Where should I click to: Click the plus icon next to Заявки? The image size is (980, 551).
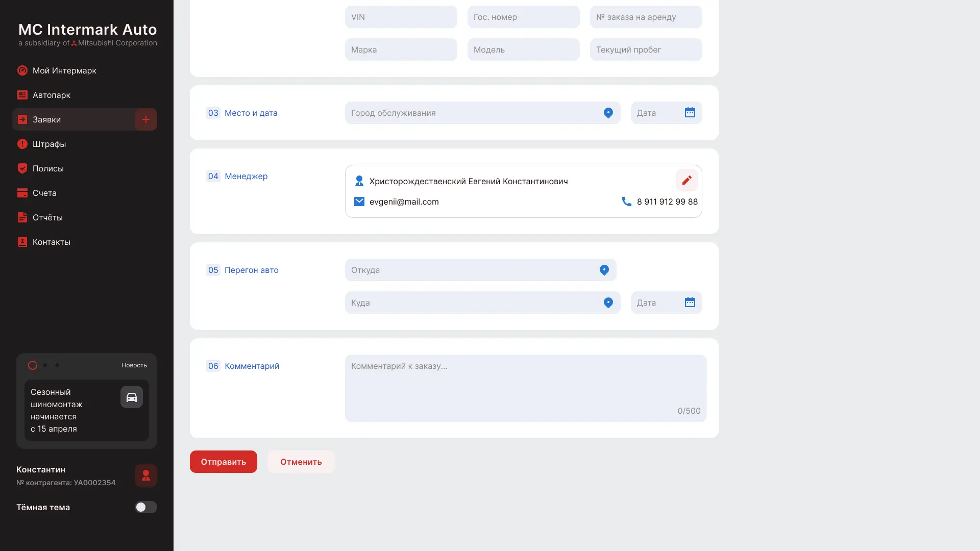click(145, 119)
